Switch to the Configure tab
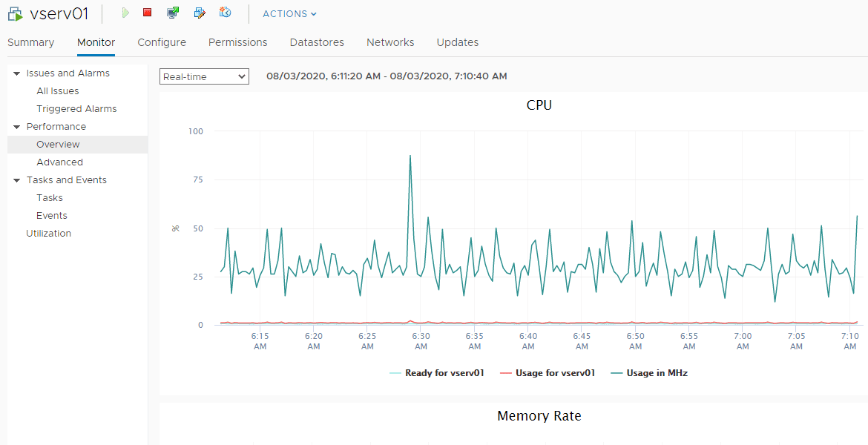 click(162, 42)
